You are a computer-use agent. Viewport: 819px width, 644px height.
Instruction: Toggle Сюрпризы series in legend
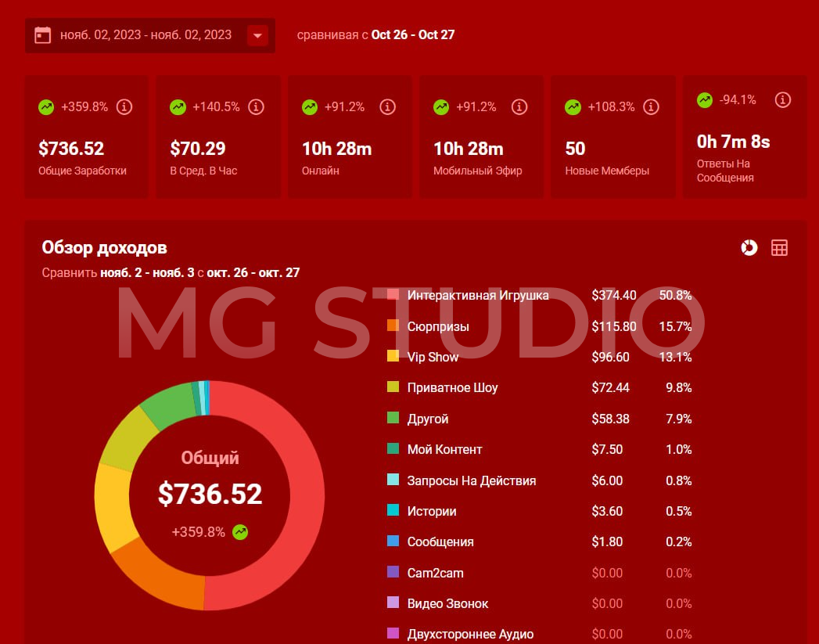click(393, 326)
